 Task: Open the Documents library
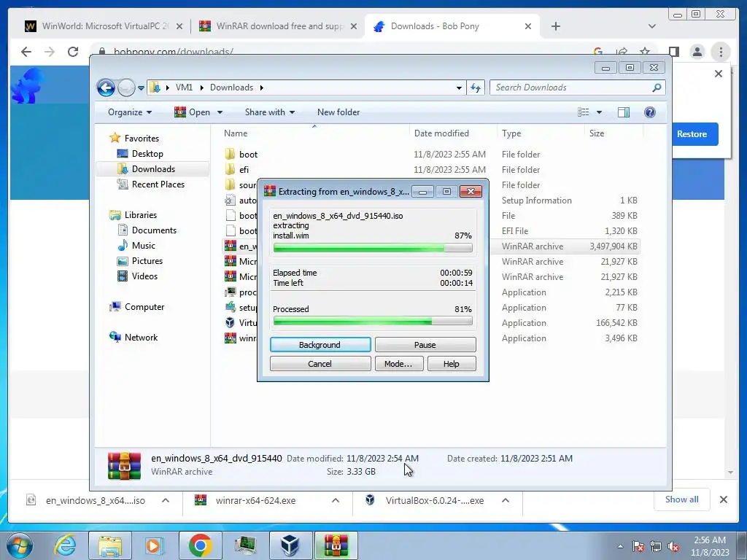154,230
